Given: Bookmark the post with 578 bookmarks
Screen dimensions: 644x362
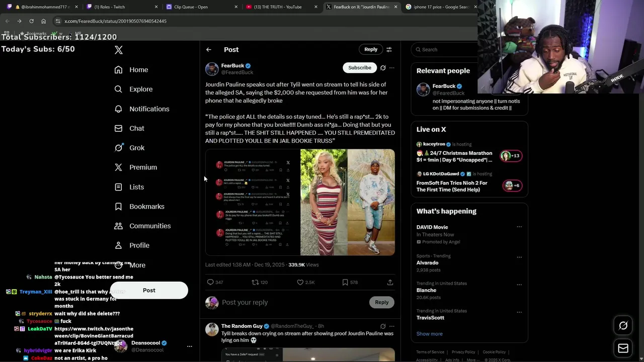Looking at the screenshot, I should click(345, 282).
